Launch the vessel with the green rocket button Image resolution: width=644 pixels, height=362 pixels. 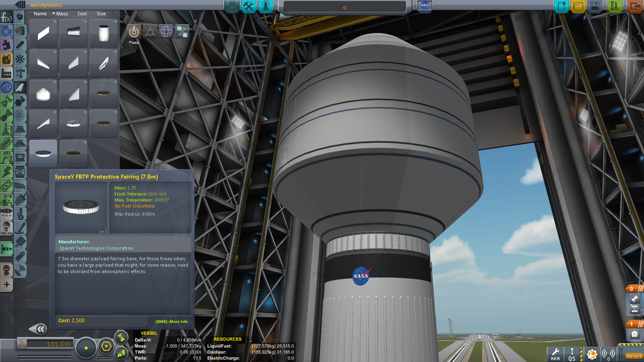click(x=615, y=6)
